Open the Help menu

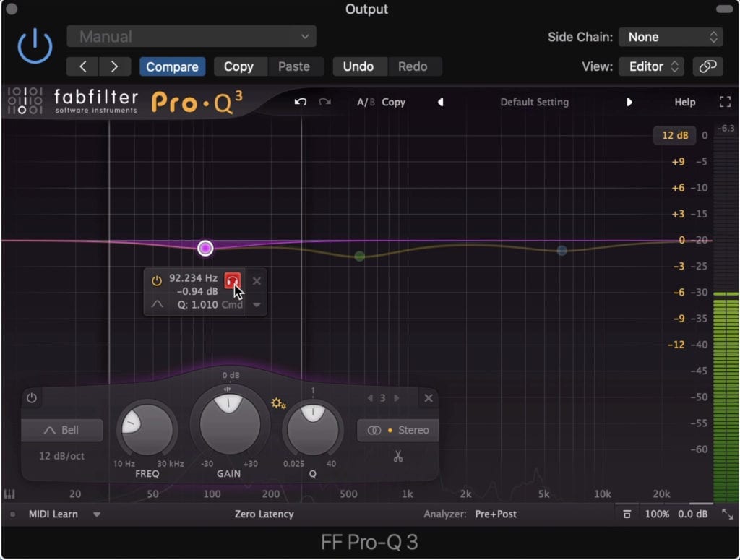click(x=685, y=102)
